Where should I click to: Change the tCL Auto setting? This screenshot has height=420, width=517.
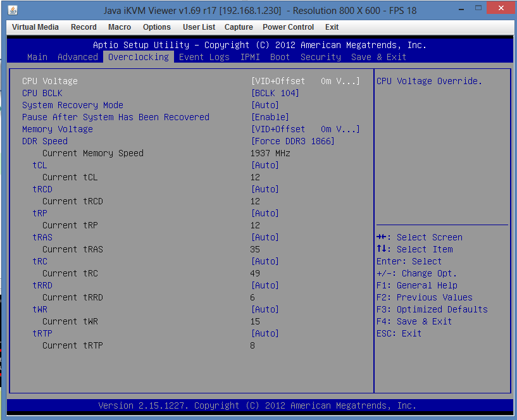click(x=265, y=165)
